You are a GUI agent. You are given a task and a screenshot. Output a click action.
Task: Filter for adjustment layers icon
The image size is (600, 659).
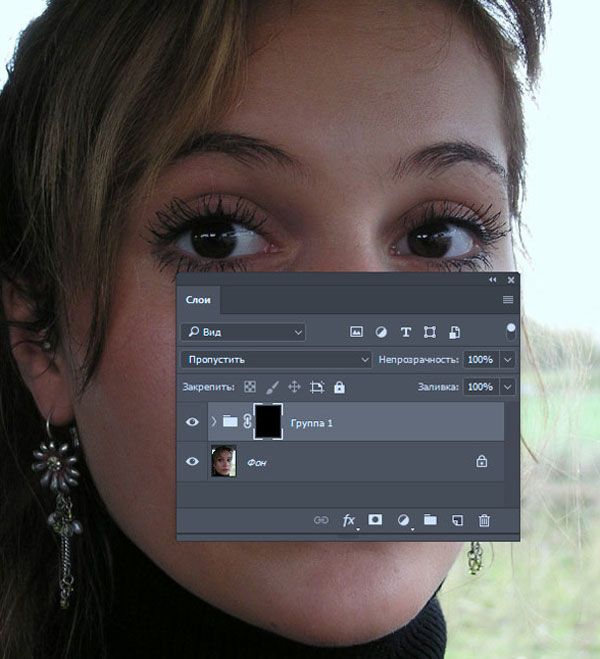381,332
